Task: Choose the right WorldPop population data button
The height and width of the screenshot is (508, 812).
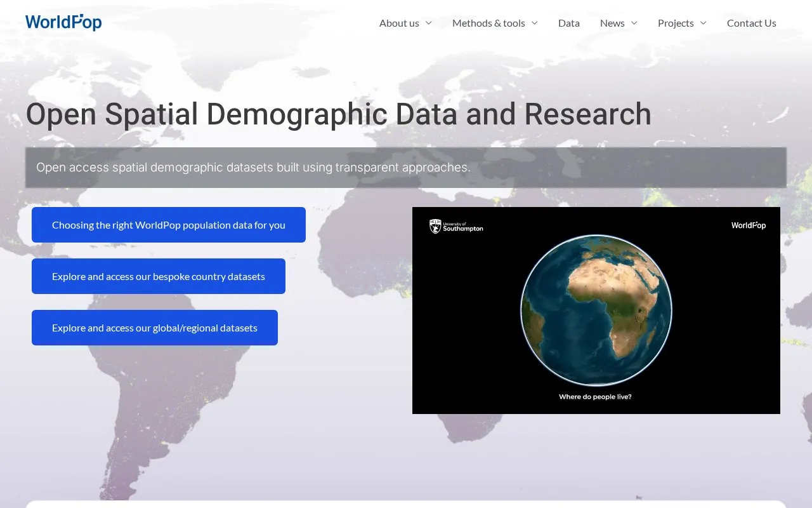Action: pyautogui.click(x=169, y=225)
